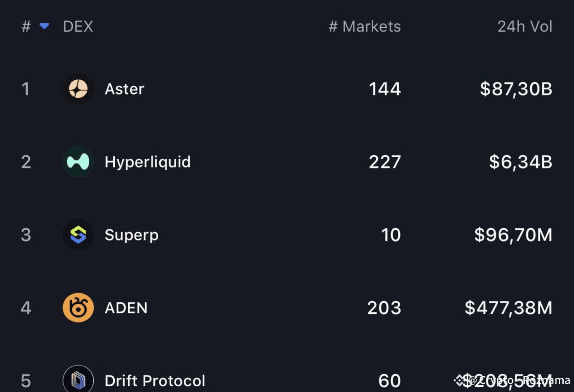Toggle the blue rank sort arrow
Image resolution: width=574 pixels, height=392 pixels.
coord(44,26)
